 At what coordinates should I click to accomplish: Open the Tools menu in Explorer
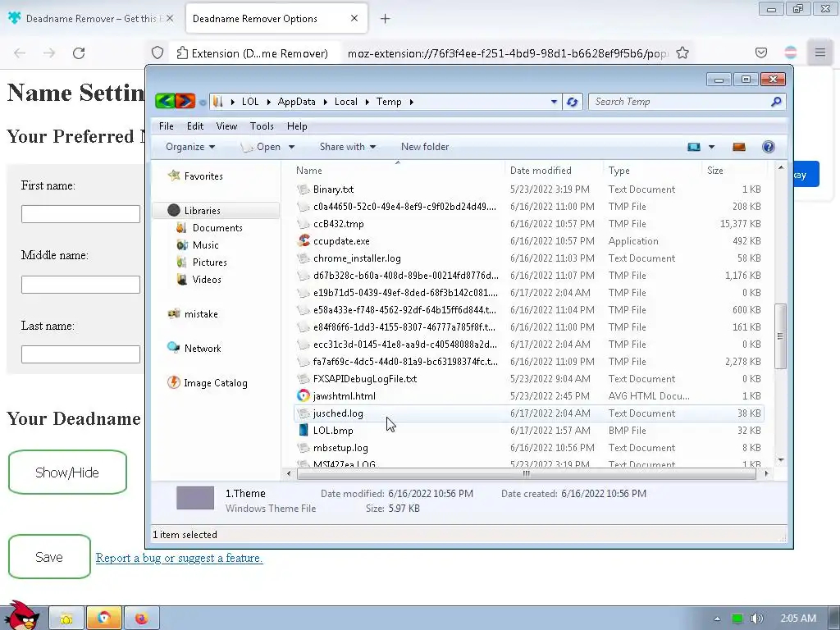tap(262, 126)
